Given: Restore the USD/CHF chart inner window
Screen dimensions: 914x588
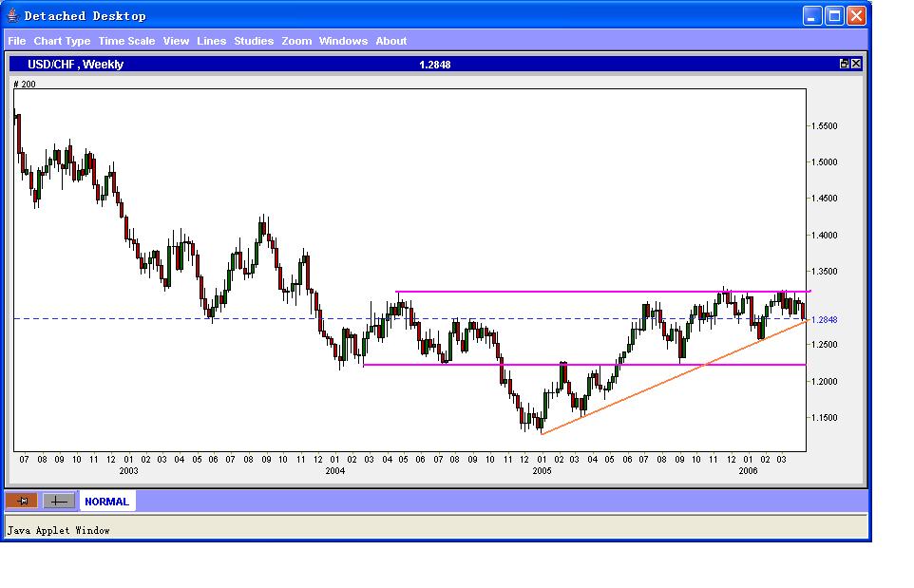Looking at the screenshot, I should pos(844,64).
